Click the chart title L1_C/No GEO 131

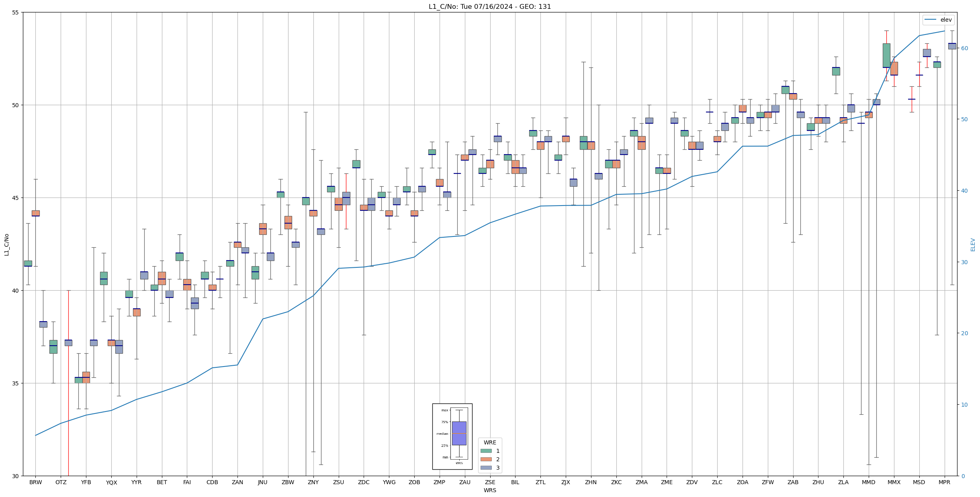click(490, 6)
